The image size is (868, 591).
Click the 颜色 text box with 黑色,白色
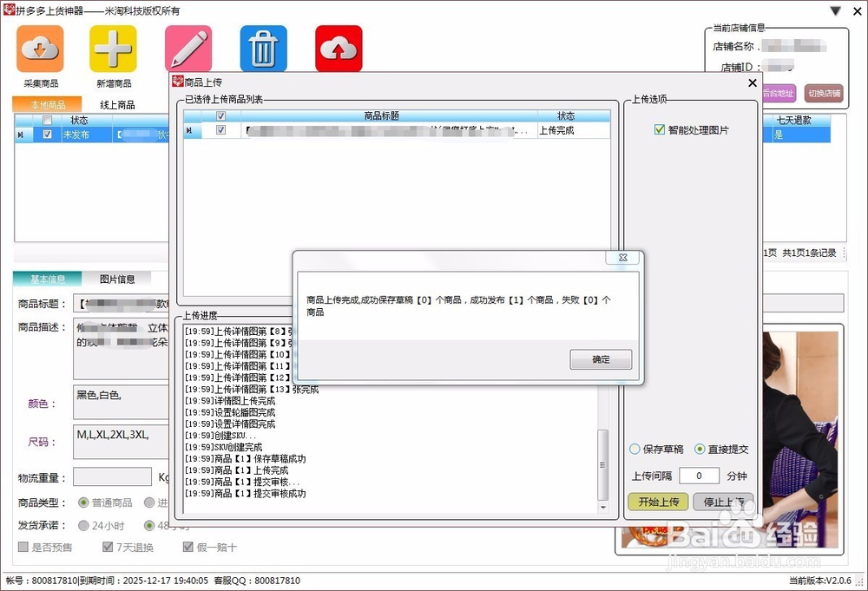click(x=122, y=403)
